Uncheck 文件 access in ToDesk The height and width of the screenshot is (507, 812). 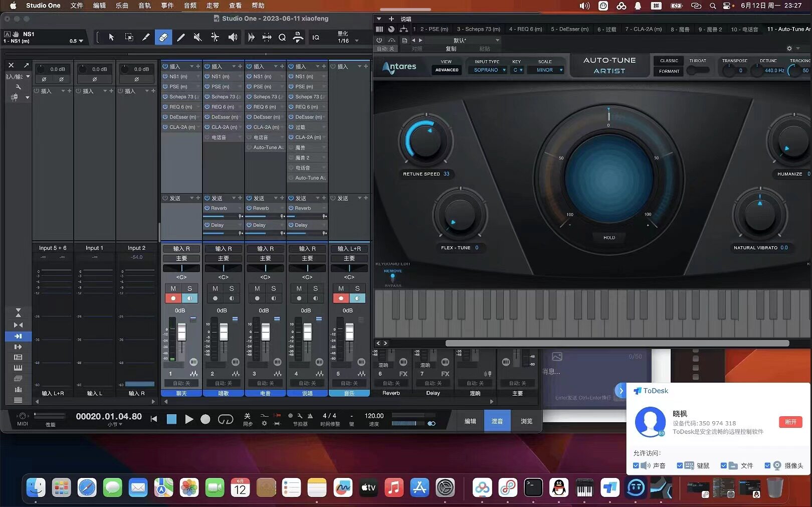point(724,465)
